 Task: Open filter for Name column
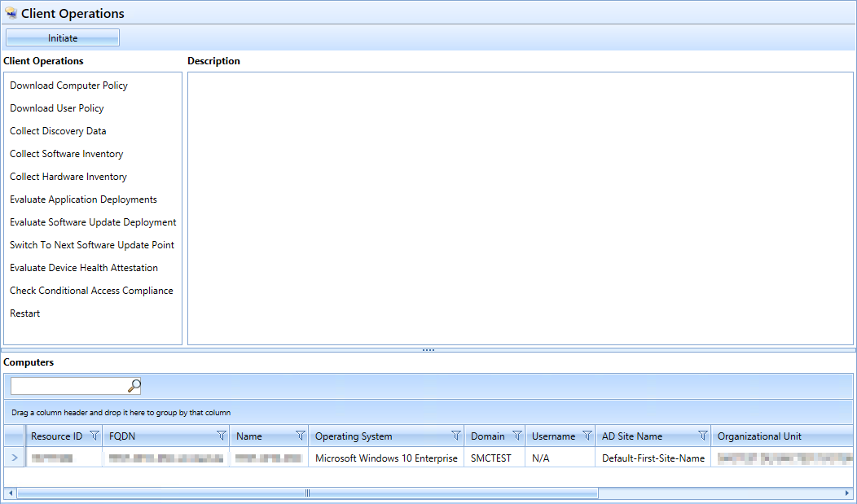pyautogui.click(x=300, y=436)
